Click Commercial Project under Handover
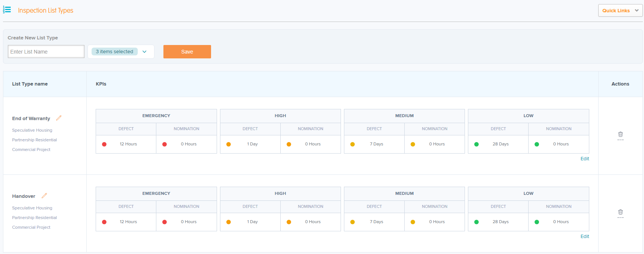Screen dimensions: 644x254 click(x=31, y=227)
